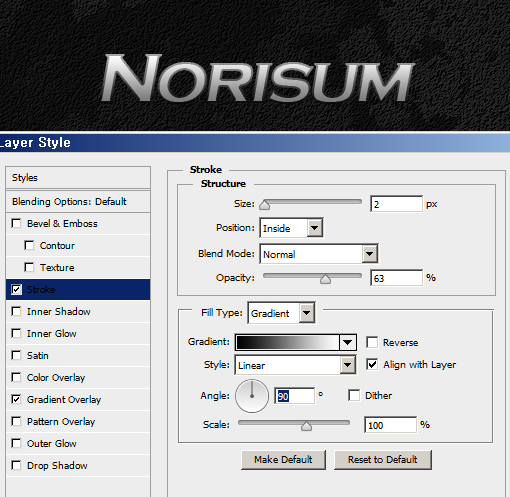Open the Satin settings row

pos(38,356)
